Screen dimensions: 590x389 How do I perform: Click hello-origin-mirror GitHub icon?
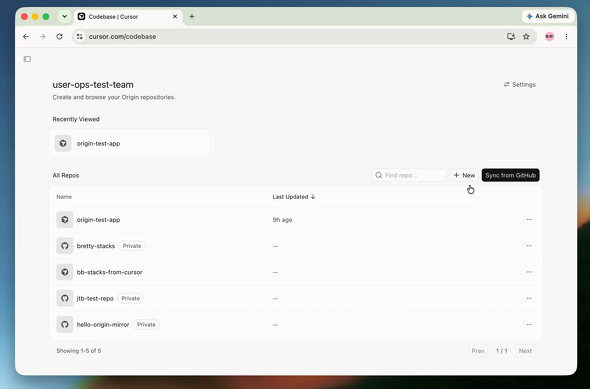pyautogui.click(x=65, y=324)
